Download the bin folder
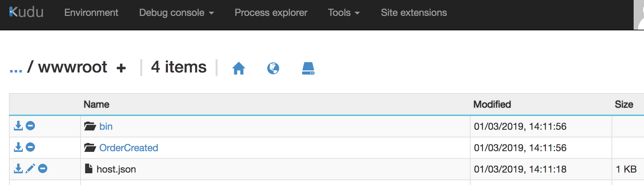The height and width of the screenshot is (185, 644). (x=18, y=126)
